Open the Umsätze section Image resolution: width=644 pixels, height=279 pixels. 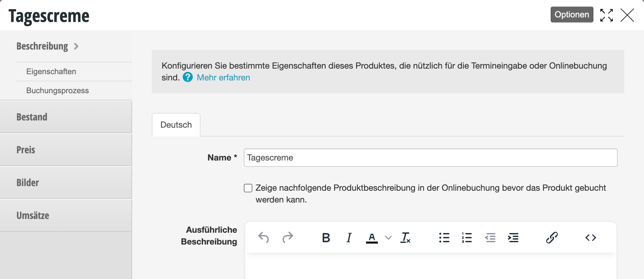pyautogui.click(x=66, y=216)
